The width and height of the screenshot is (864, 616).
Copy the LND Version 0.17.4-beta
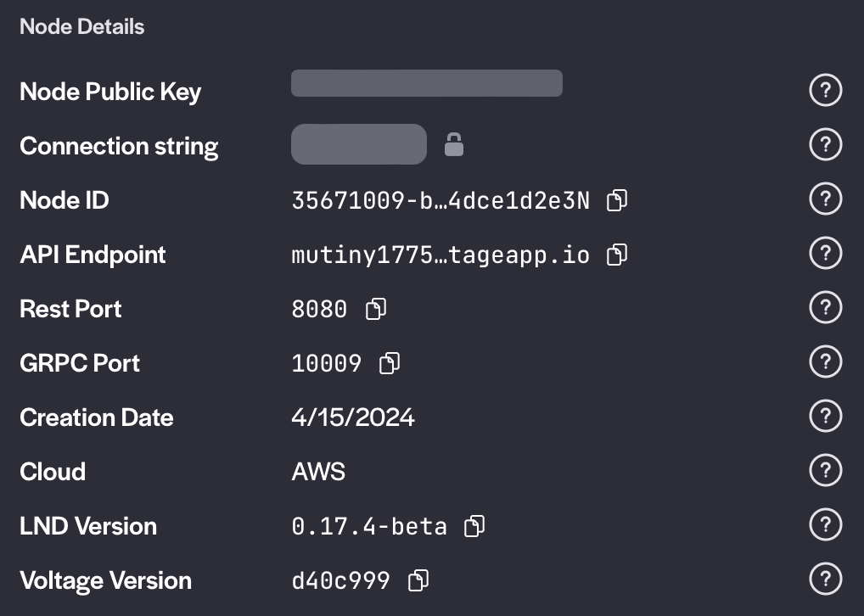point(474,525)
